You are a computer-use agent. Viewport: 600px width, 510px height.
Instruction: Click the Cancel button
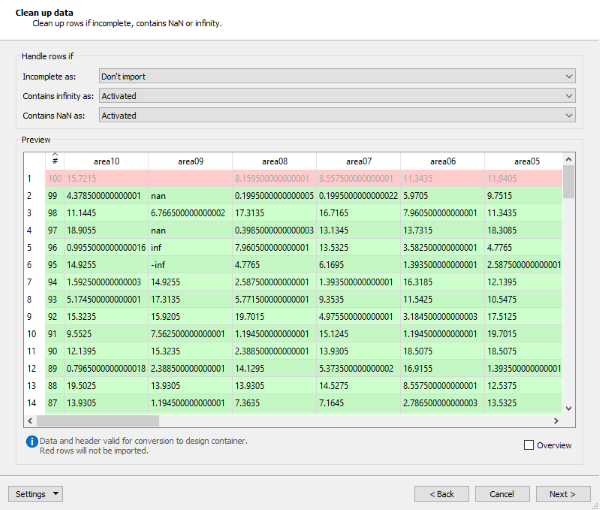[502, 494]
